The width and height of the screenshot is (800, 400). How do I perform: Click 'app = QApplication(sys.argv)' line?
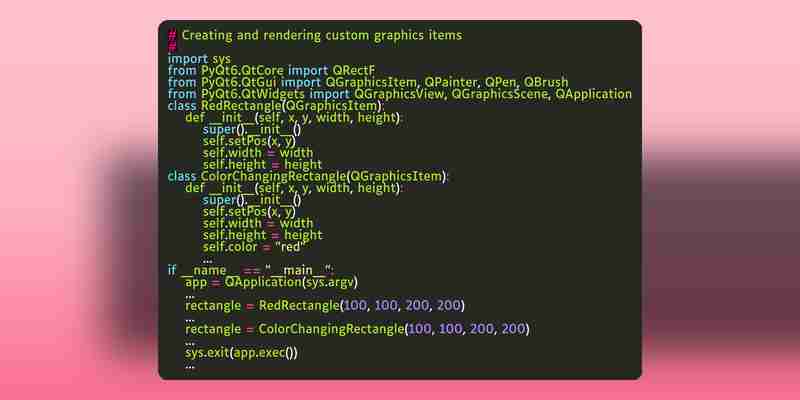pos(271,282)
